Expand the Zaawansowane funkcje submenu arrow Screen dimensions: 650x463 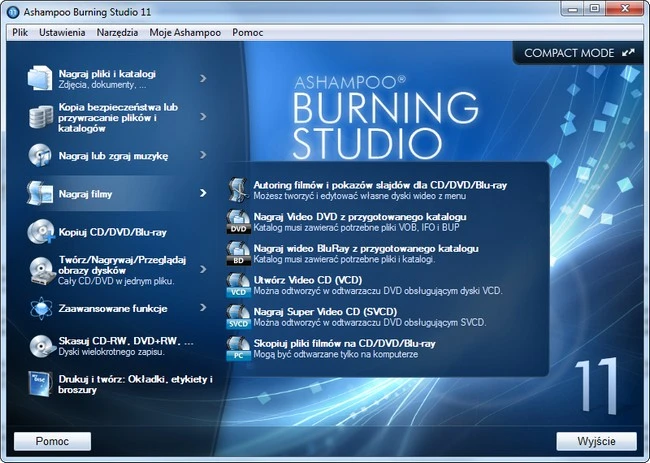tap(203, 308)
